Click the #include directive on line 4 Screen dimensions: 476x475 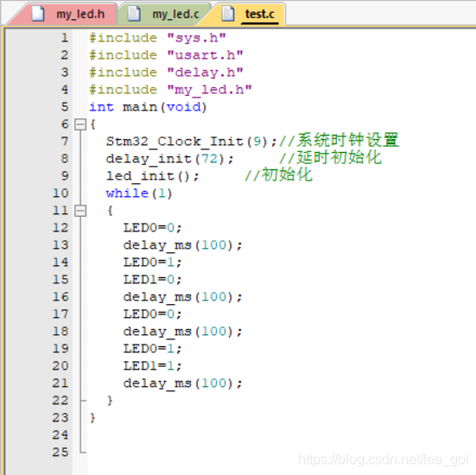coord(123,90)
